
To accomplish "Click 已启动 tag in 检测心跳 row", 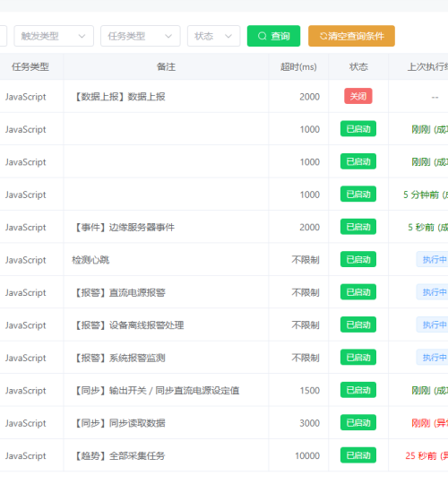I will 358,260.
